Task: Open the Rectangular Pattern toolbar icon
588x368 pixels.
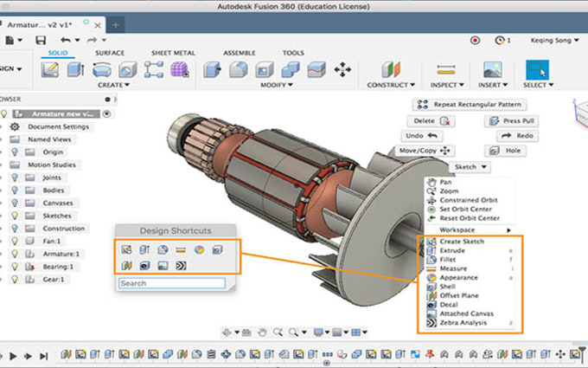Action: tap(153, 69)
